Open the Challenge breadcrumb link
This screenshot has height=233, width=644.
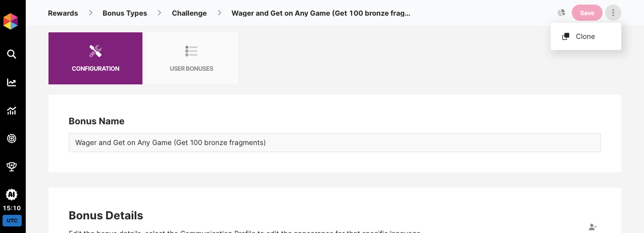tap(189, 13)
